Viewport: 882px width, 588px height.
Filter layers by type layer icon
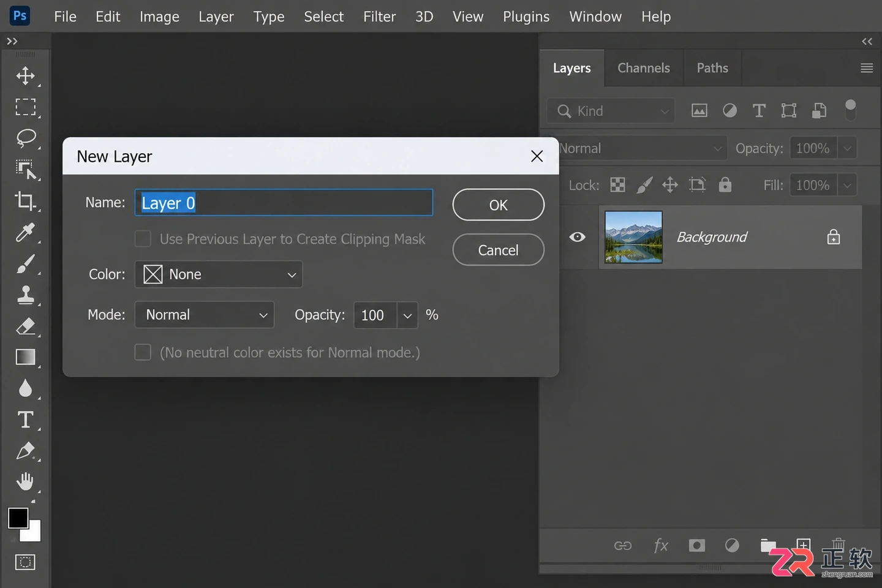[759, 110]
